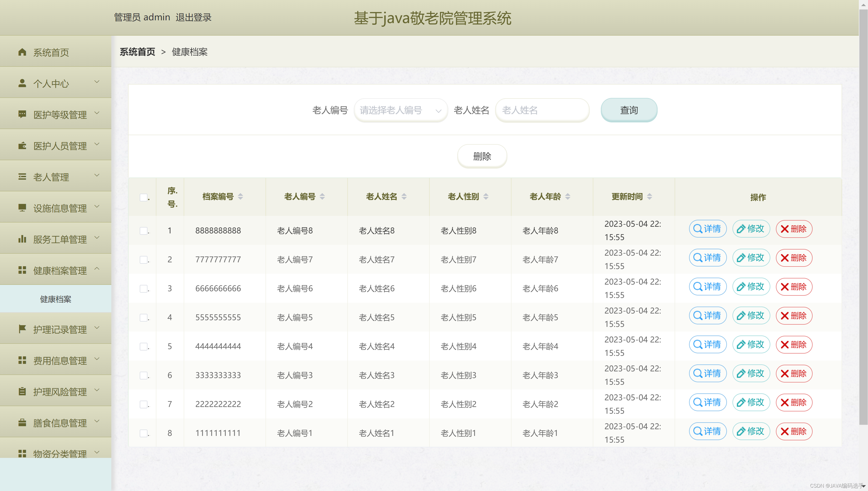Screen dimensions: 868x491
Task: Check the row with 档案编号 8888888888
Action: (144, 231)
